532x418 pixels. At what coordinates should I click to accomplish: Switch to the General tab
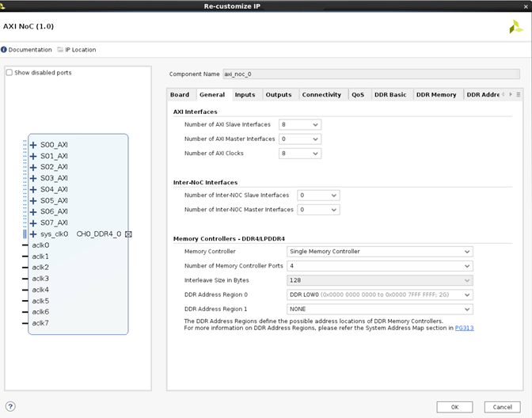[212, 95]
